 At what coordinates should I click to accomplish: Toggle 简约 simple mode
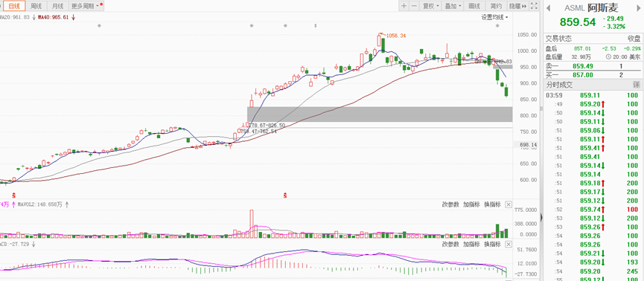point(496,6)
